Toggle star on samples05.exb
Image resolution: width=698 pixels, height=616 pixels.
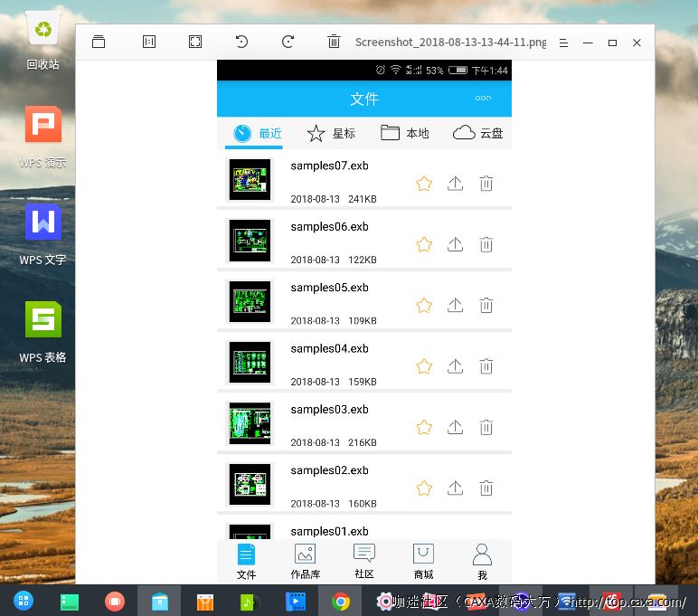(x=424, y=306)
